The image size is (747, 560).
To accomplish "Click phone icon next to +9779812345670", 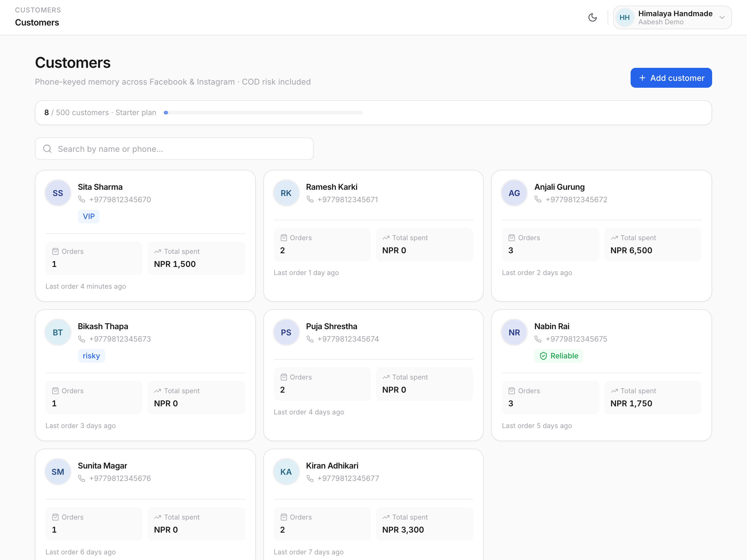I will click(82, 199).
